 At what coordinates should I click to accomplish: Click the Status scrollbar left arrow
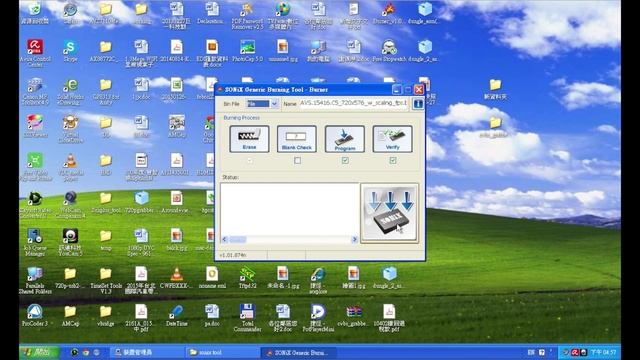pyautogui.click(x=224, y=239)
